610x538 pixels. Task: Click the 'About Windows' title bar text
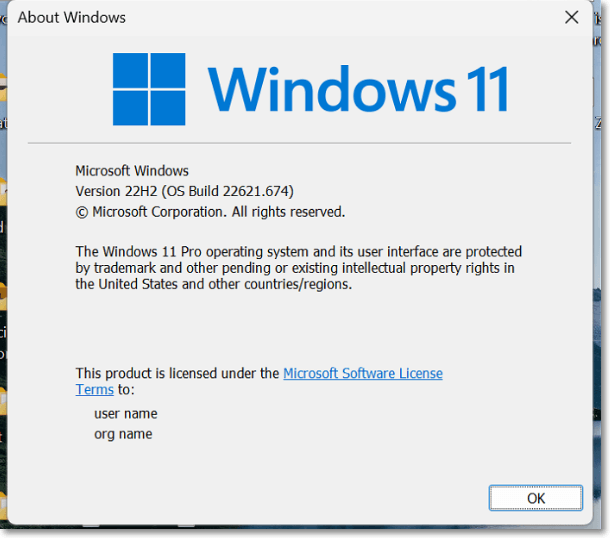click(x=72, y=18)
